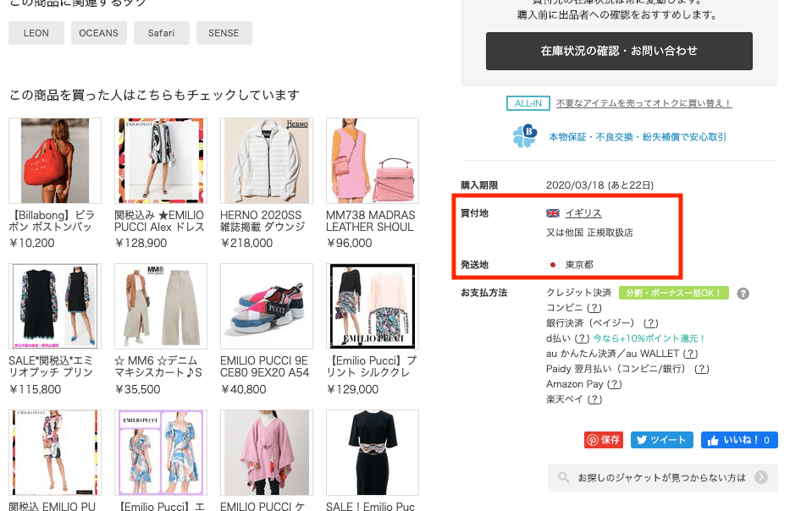The width and height of the screenshot is (812, 511).
Task: Click SALE*関税込*エミリオプッチ プリン title
Action: pyautogui.click(x=51, y=366)
